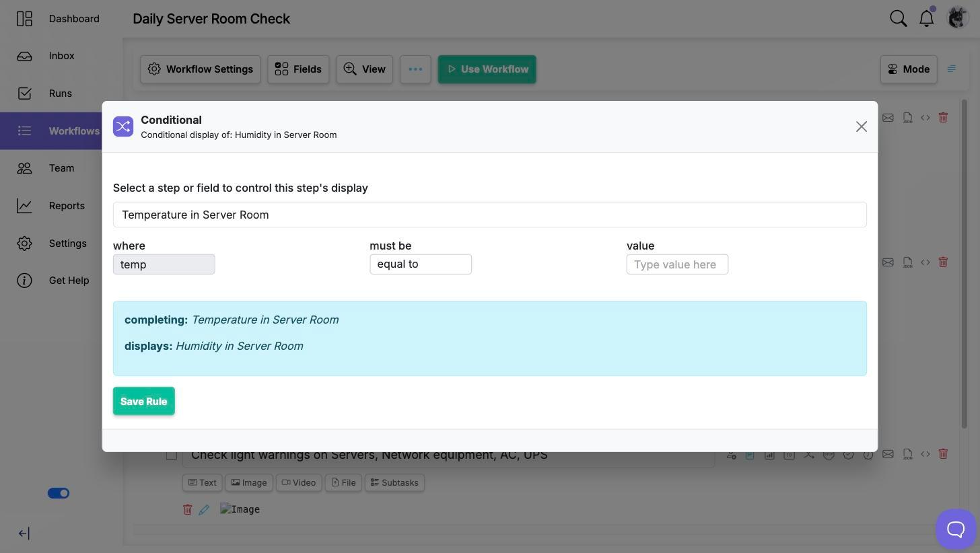
Task: Click the Inbox tray icon
Action: coord(24,56)
